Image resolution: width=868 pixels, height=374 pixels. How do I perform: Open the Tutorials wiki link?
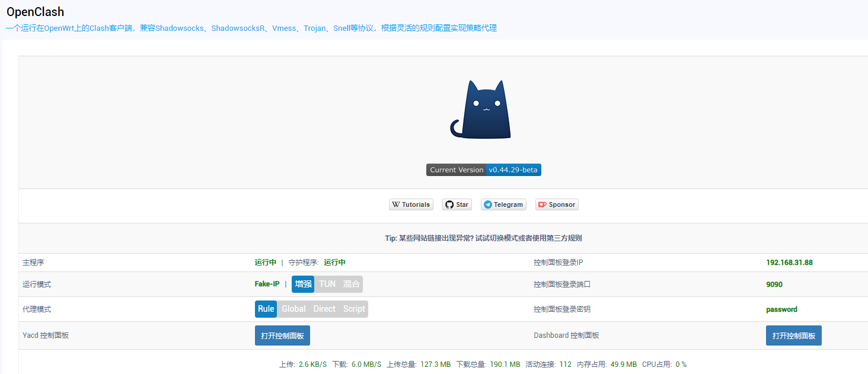(x=411, y=204)
